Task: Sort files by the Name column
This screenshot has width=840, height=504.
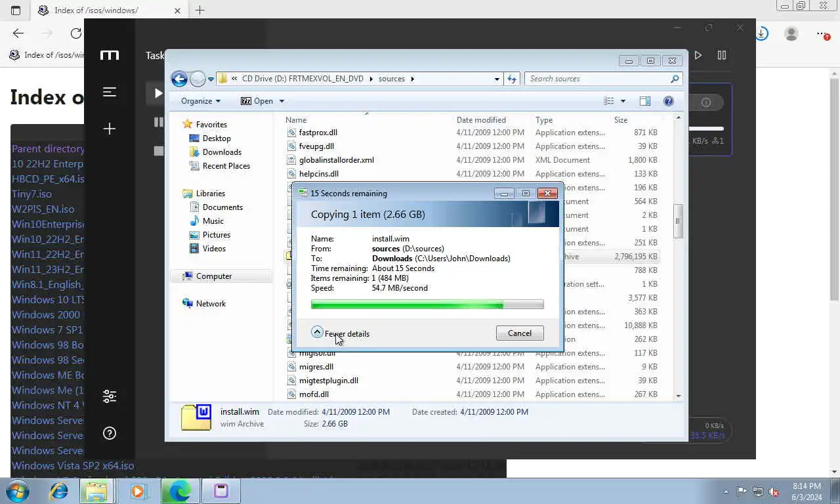Action: (x=367, y=120)
